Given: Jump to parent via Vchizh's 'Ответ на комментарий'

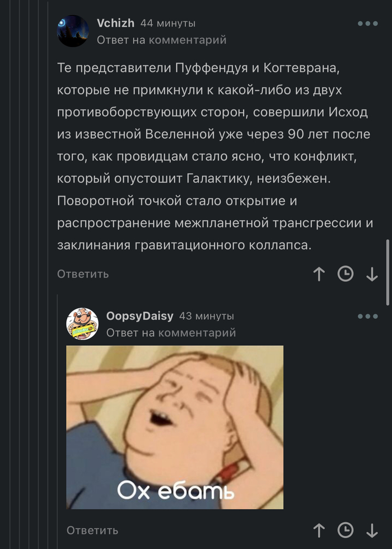Looking at the screenshot, I should pos(162,40).
